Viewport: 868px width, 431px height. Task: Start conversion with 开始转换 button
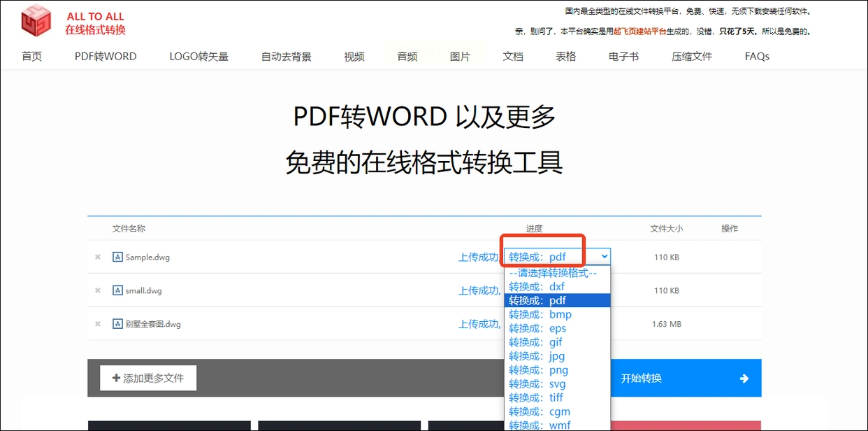point(685,379)
